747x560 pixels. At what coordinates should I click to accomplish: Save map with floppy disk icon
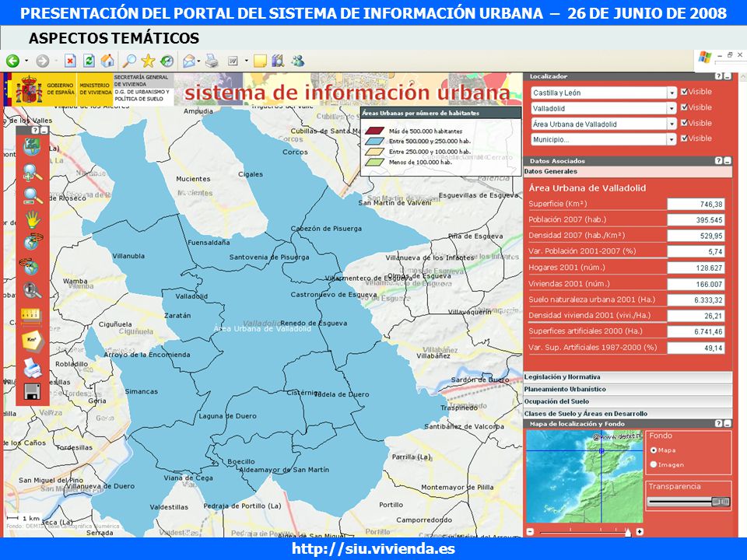point(32,391)
